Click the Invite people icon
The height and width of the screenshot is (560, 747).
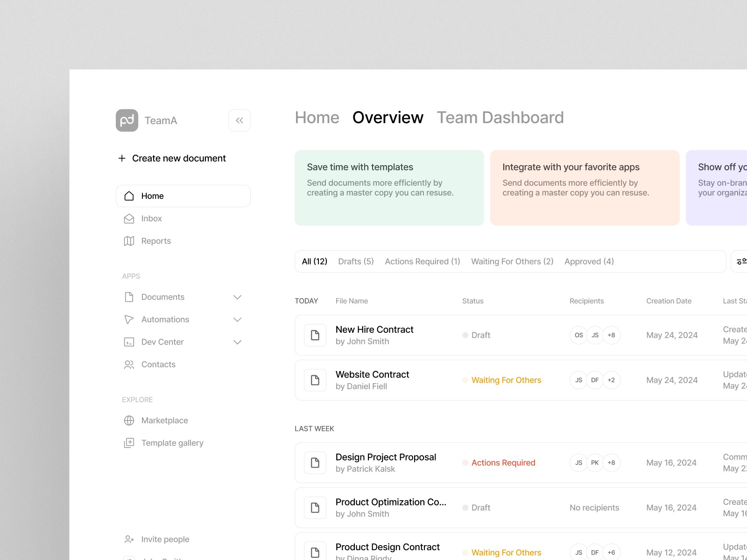tap(129, 539)
